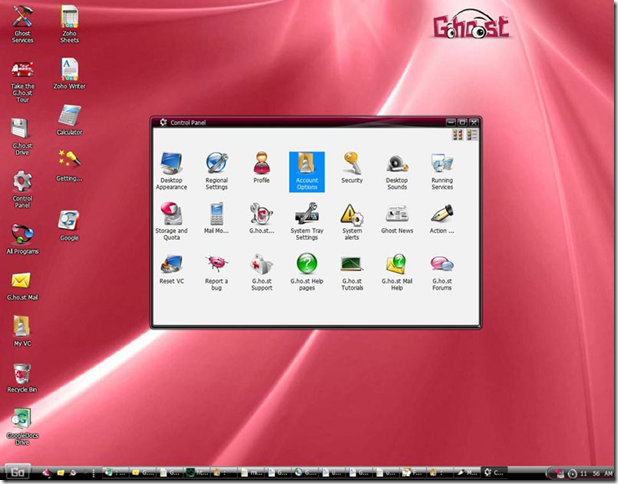
Task: Launch Take the G.ho.st Tour
Action: (22, 82)
